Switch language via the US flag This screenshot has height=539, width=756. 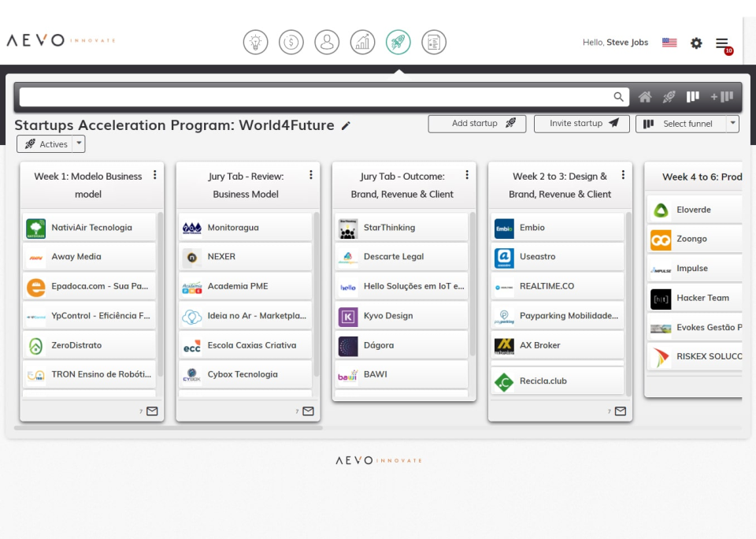tap(669, 43)
